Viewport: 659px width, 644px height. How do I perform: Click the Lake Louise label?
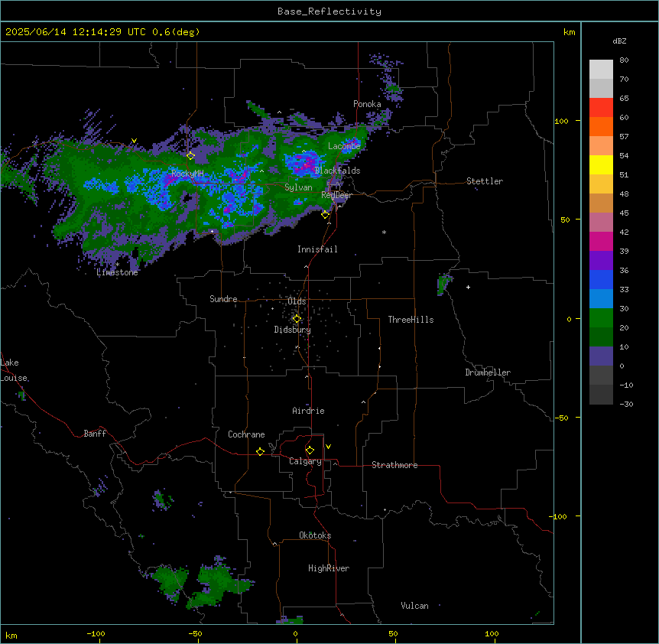coord(14,370)
